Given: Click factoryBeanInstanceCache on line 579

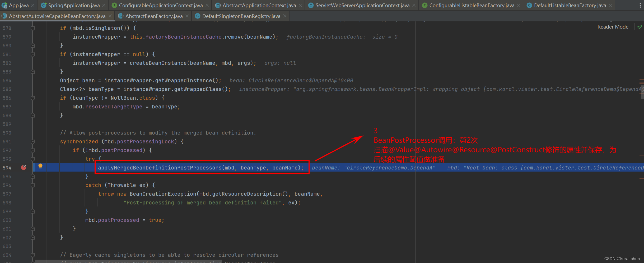Looking at the screenshot, I should coord(184,37).
